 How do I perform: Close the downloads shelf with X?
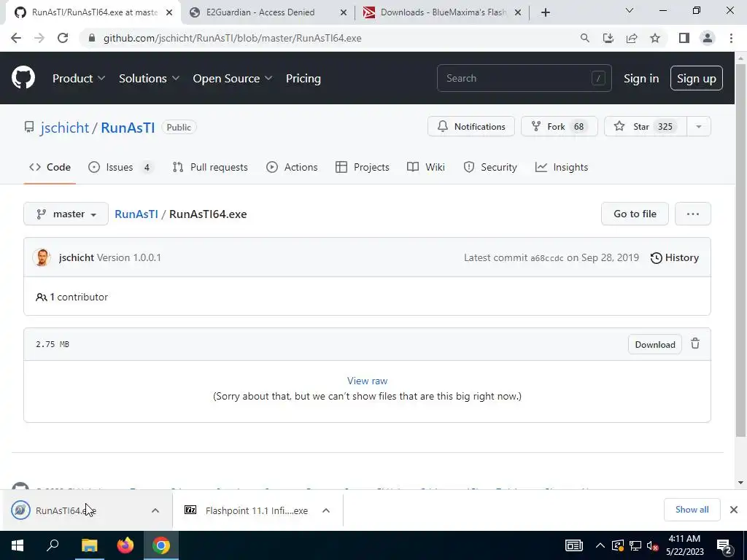pyautogui.click(x=734, y=510)
